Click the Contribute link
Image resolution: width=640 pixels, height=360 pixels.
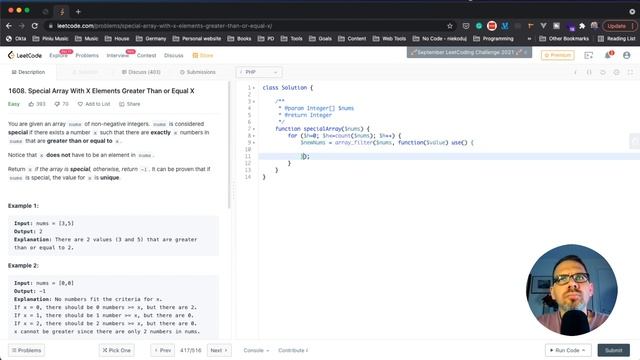(x=293, y=350)
